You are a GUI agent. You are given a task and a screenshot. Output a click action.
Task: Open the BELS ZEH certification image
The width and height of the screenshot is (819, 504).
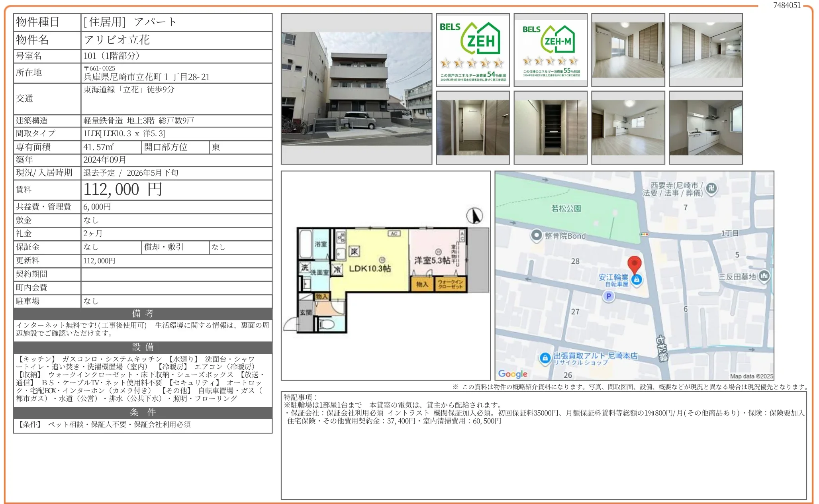[x=473, y=50]
